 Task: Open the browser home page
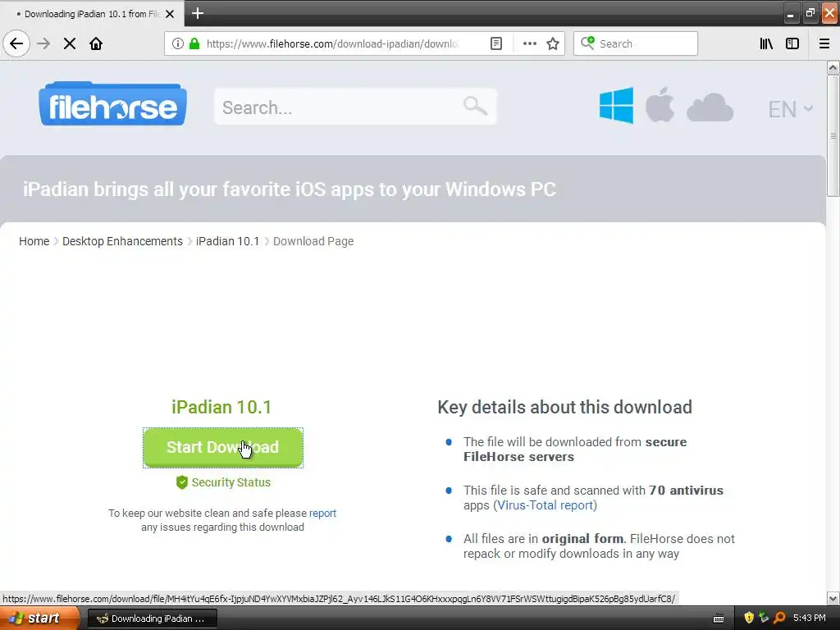(x=96, y=43)
